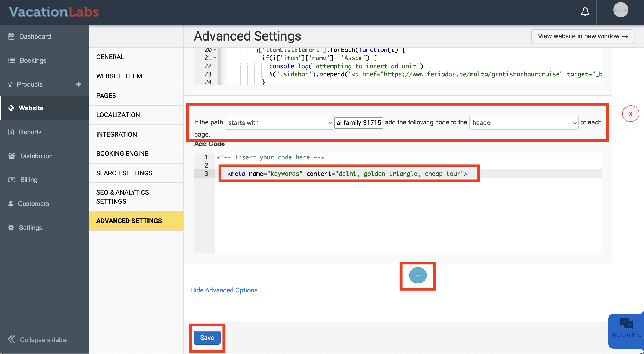
Task: Open the Billing section
Action: (x=28, y=180)
